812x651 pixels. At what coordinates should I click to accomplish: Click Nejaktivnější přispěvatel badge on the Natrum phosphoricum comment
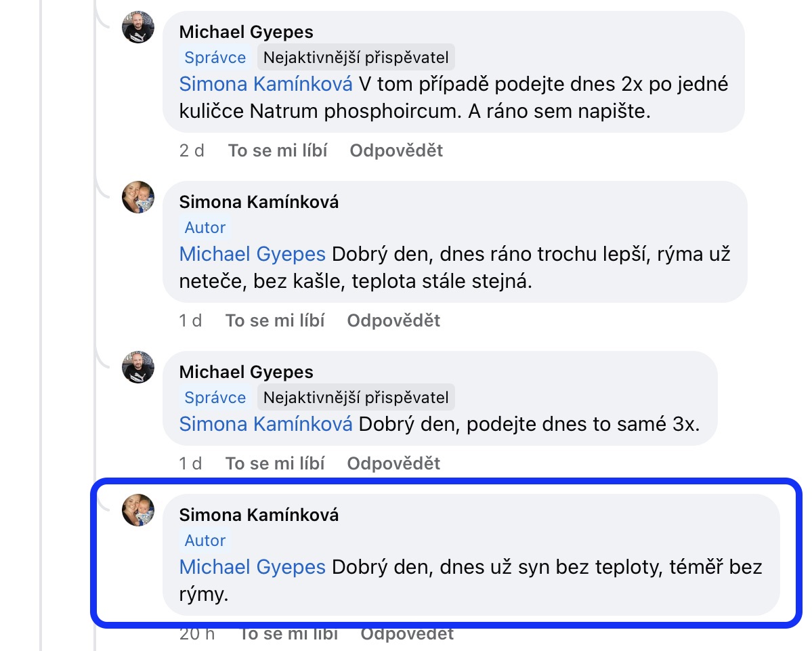click(356, 58)
